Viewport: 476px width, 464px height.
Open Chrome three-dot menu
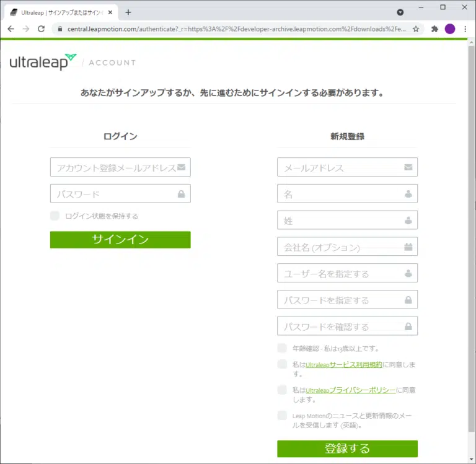(465, 29)
